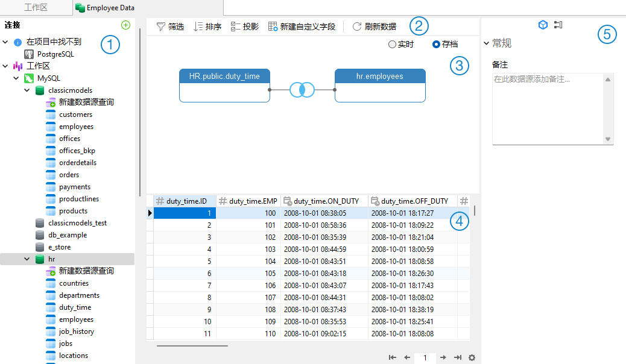The image size is (626, 364).
Task: Collapse the classicmodels database tree node
Action: pos(27,90)
